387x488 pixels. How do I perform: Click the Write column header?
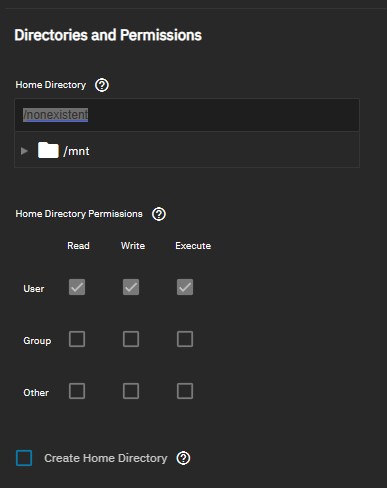point(133,246)
